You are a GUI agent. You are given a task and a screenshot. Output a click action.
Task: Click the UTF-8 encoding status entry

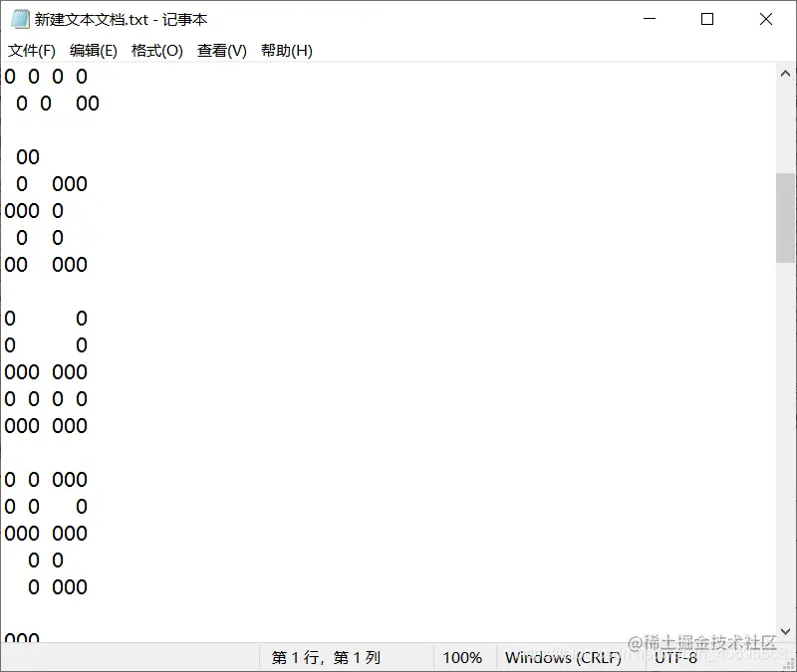click(676, 658)
